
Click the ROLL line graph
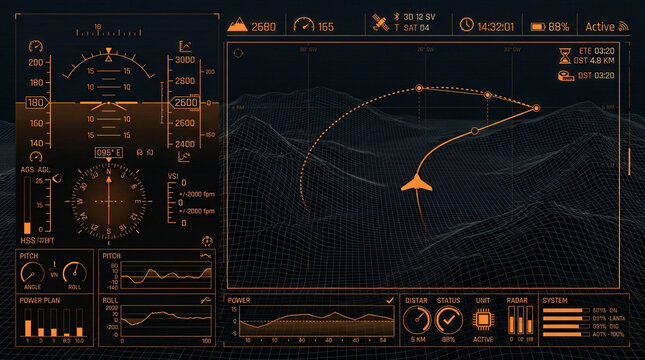[x=167, y=321]
